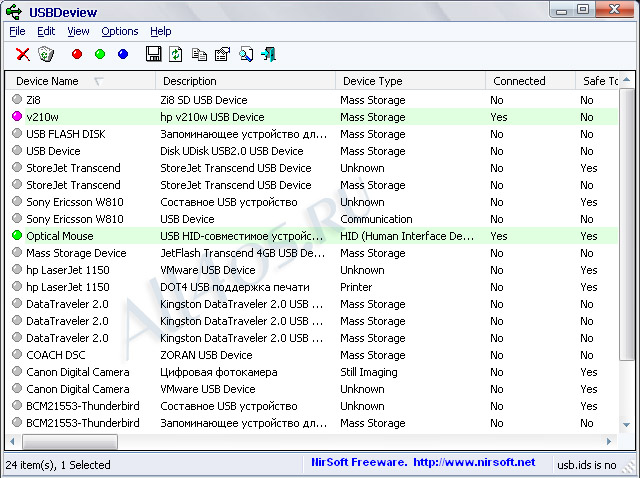Click the 'Printer' device type cell
Screen dimensions: 640x478
(x=356, y=287)
